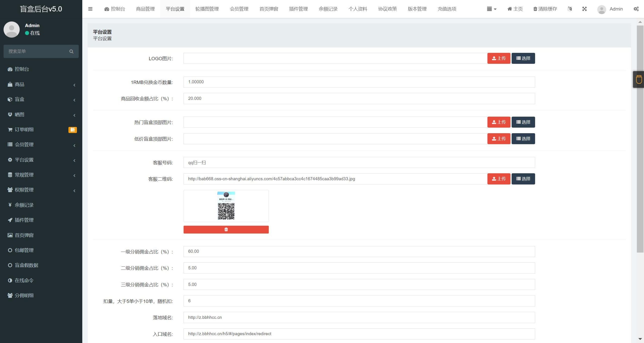Click the fullscreen toggle icon
Screen dimensions: 644x343
[584, 9]
